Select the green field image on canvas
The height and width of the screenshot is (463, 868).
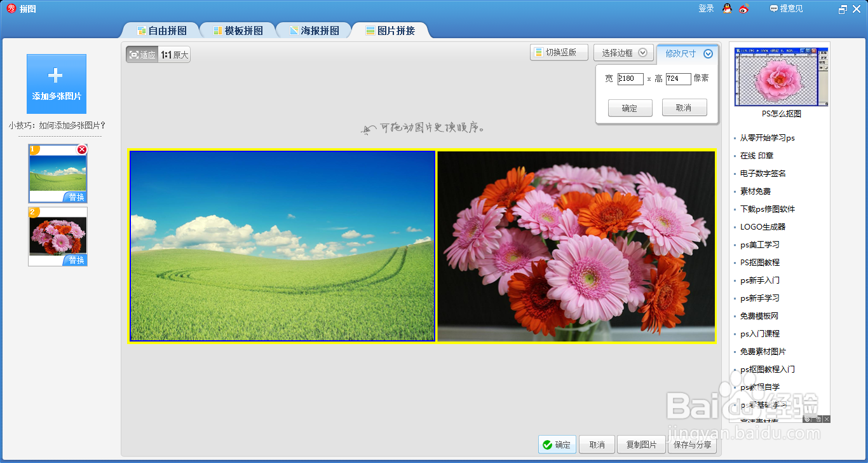283,246
